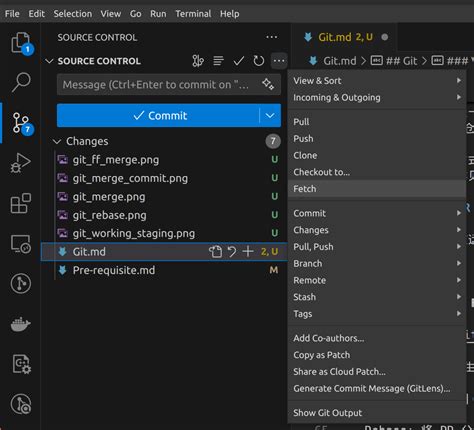Toggle view as tree/list icon in header
Image resolution: width=474 pixels, height=430 pixels.
tap(218, 61)
